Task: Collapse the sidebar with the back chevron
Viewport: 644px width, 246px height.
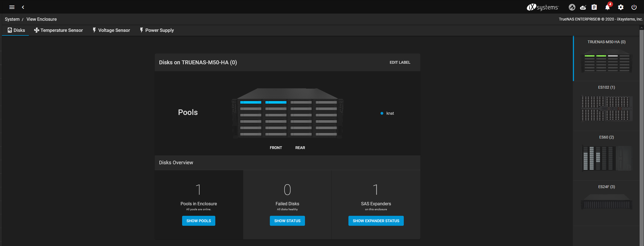Action: pyautogui.click(x=23, y=7)
